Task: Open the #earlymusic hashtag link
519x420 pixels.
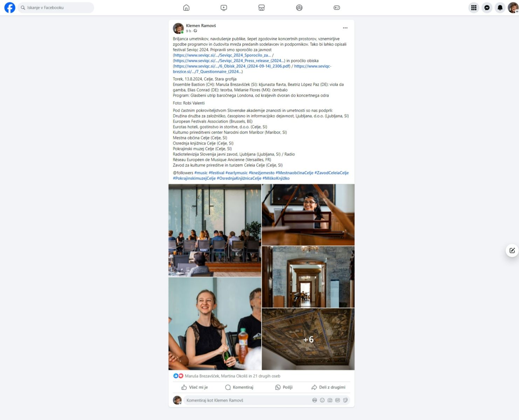Action: click(236, 173)
